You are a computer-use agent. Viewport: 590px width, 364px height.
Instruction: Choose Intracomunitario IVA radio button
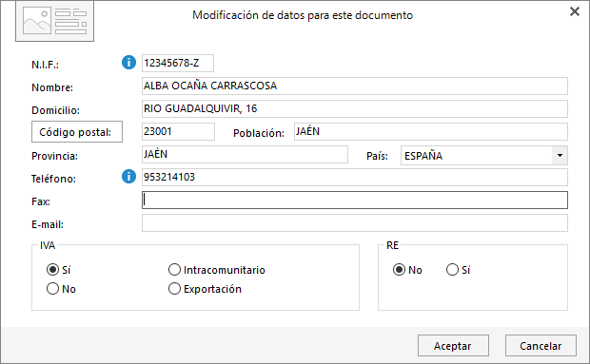tap(174, 269)
